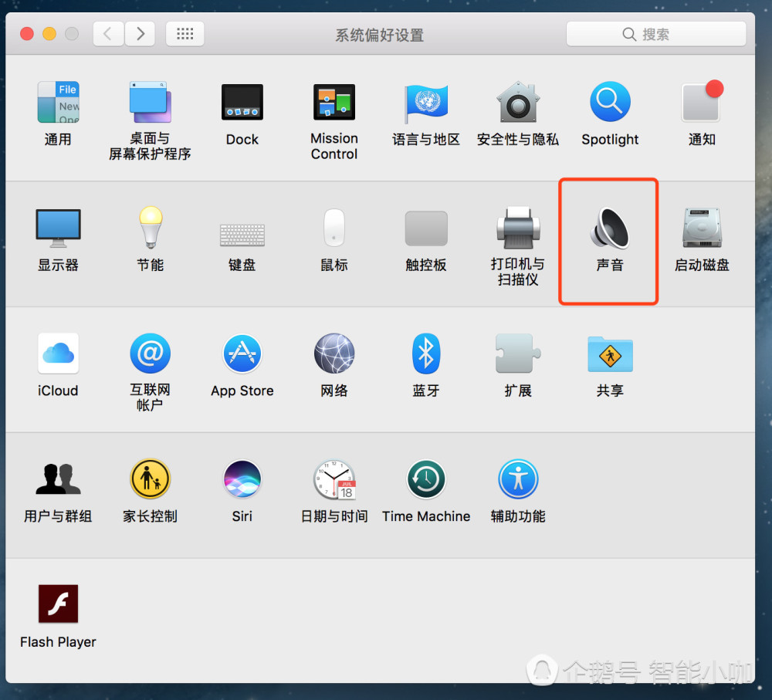Click the forward navigation arrow
The width and height of the screenshot is (772, 700).
point(141,34)
